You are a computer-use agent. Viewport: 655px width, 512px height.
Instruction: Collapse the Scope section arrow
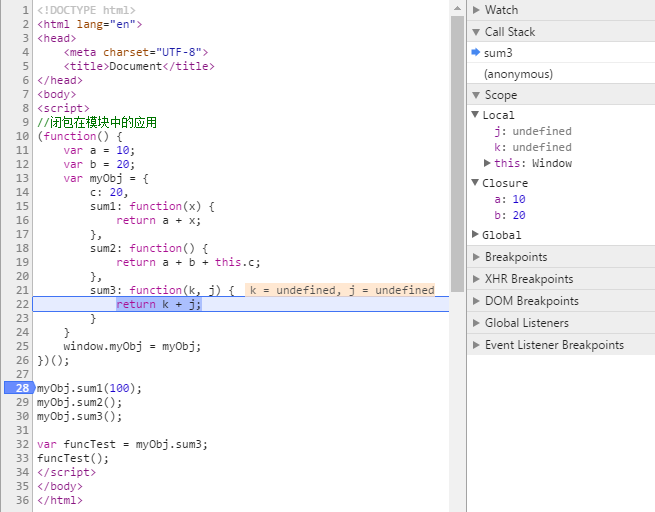476,95
